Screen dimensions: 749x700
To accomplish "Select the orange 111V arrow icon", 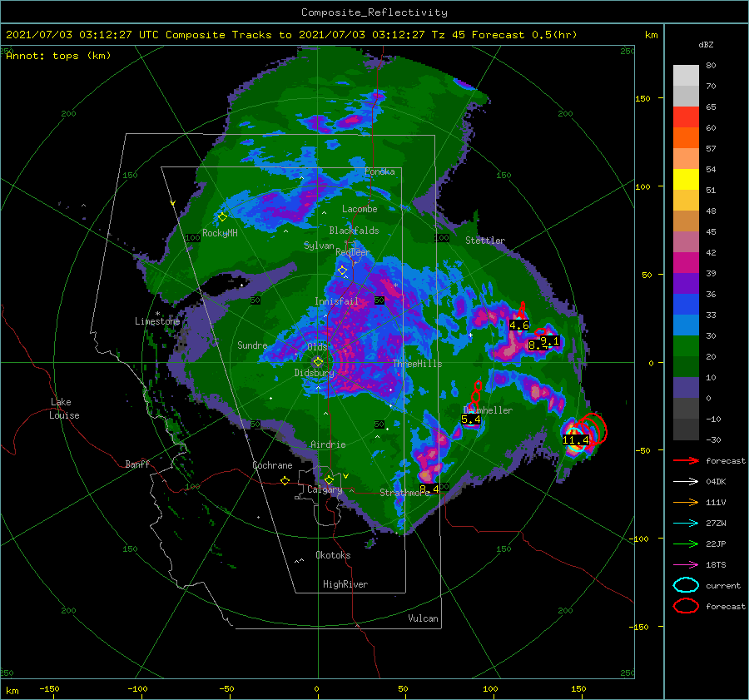I will pyautogui.click(x=686, y=502).
